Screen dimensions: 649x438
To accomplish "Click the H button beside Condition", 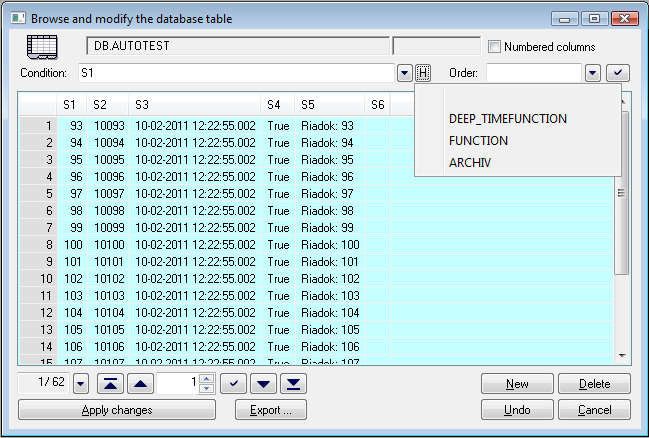I will [x=424, y=73].
